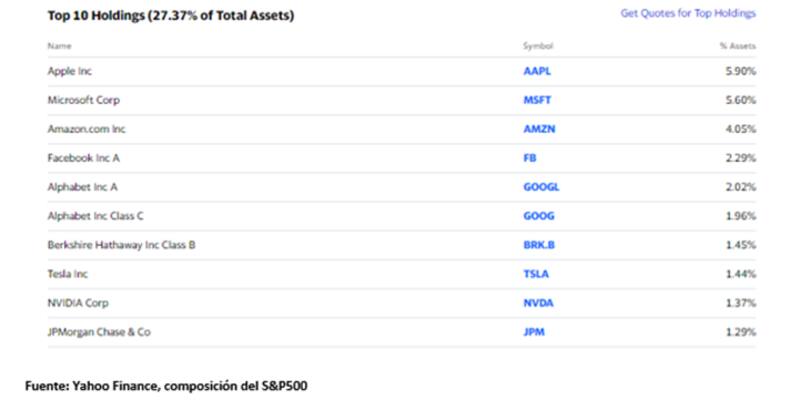Click the FB symbol link
Viewport: 800px width, 410px height.
click(530, 158)
